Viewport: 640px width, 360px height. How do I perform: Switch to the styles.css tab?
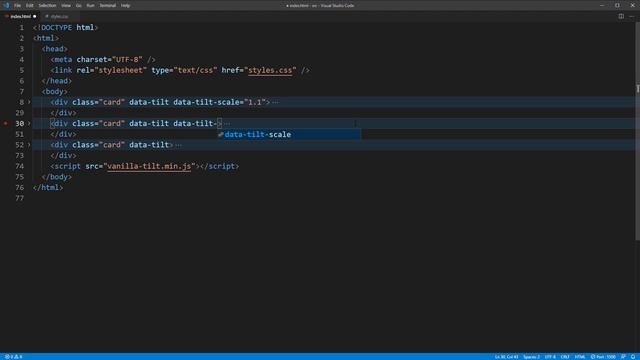pos(59,16)
